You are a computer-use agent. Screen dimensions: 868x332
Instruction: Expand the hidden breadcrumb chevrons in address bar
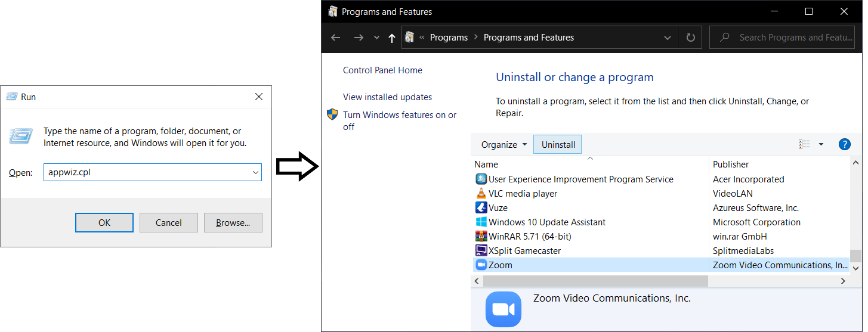[x=422, y=37]
